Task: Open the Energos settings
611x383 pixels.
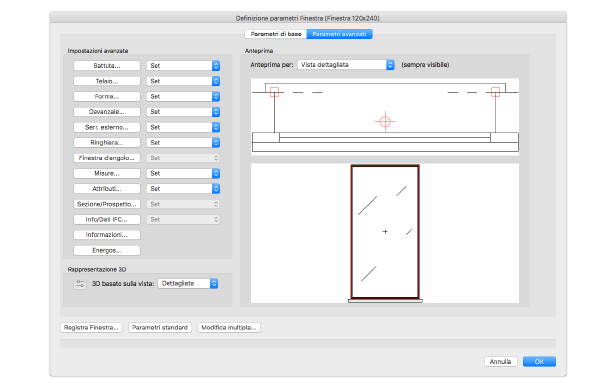Action: (107, 250)
